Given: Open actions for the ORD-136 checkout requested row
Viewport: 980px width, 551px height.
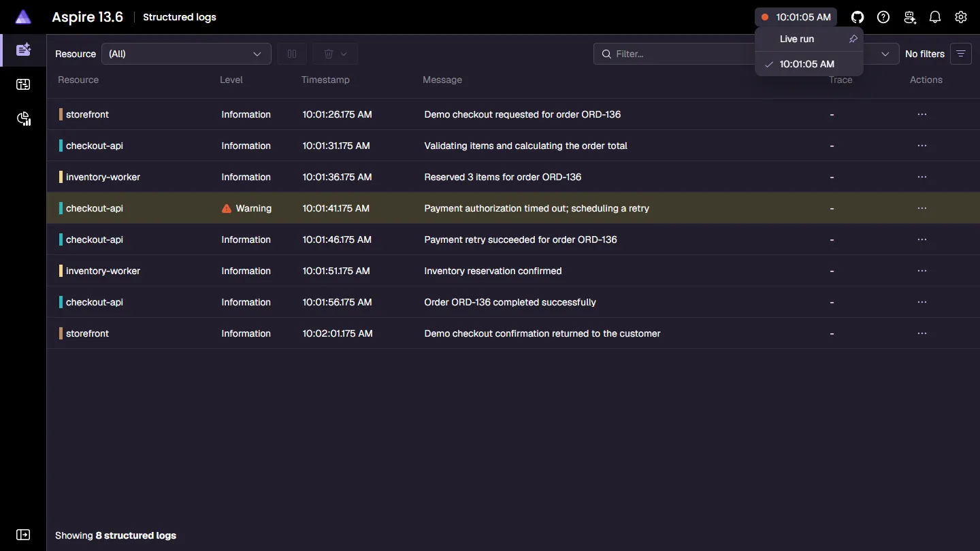Looking at the screenshot, I should click(922, 114).
